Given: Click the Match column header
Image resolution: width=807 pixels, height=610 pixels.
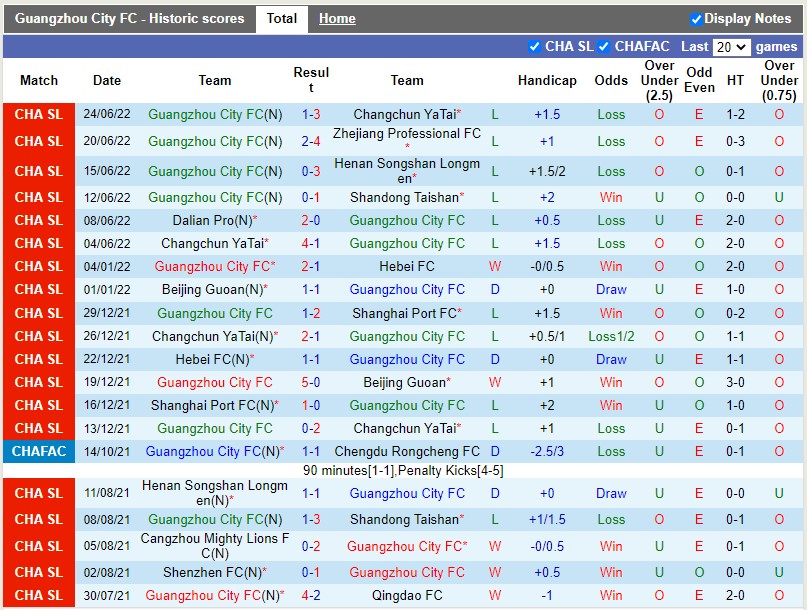Looking at the screenshot, I should (x=39, y=80).
